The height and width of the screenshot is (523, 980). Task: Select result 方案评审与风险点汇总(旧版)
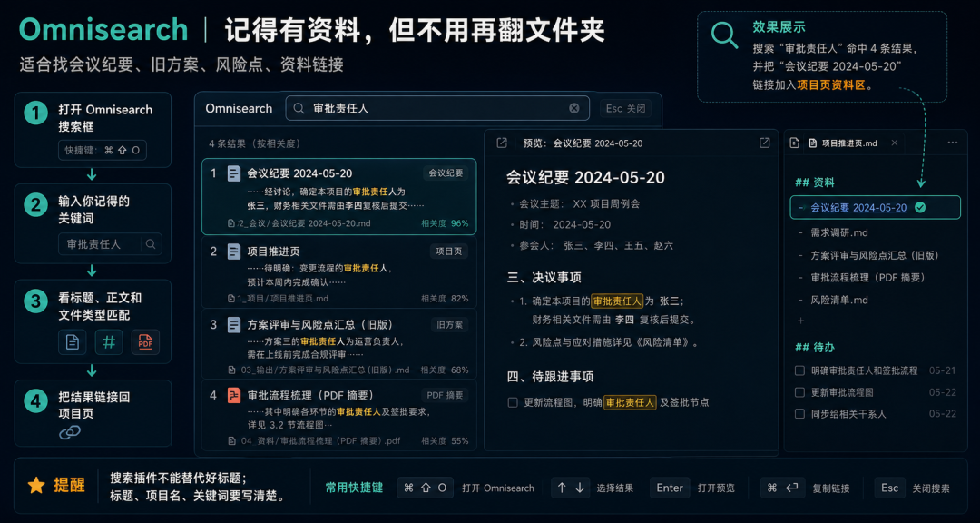point(338,343)
